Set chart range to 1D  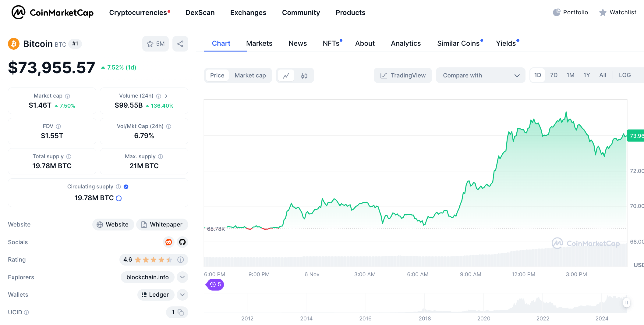538,75
